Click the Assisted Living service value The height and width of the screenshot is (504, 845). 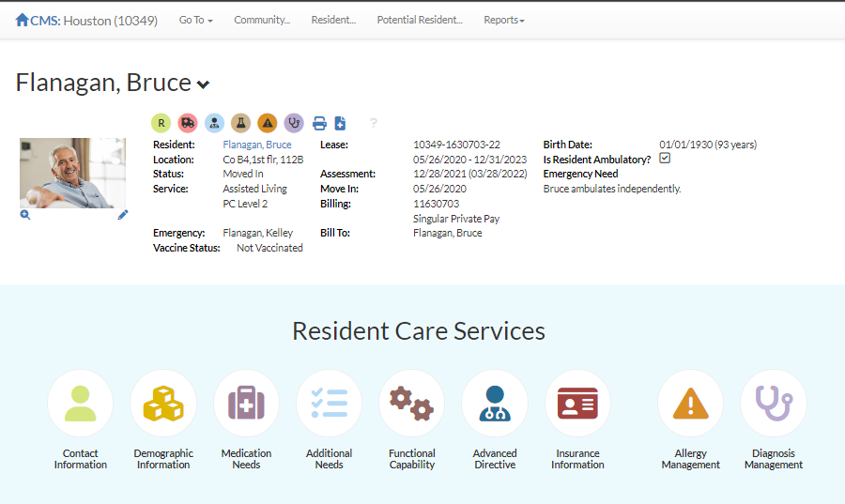[254, 189]
